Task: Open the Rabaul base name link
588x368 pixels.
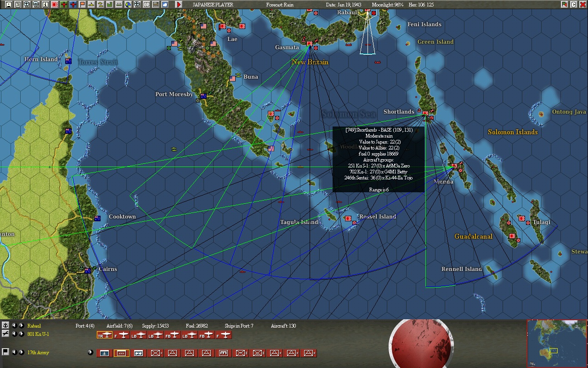Action: tap(34, 326)
